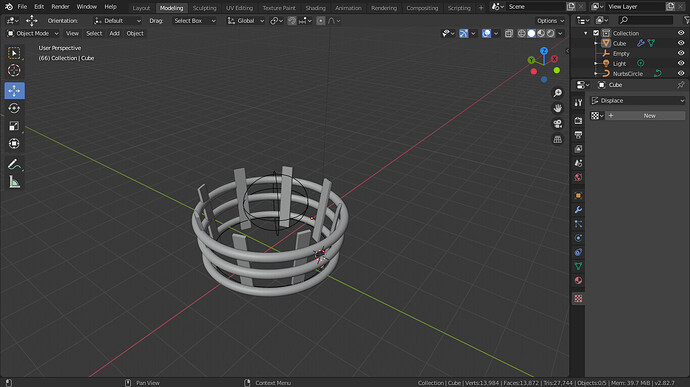Switch perspective/orthographic grid icon

tap(558, 140)
